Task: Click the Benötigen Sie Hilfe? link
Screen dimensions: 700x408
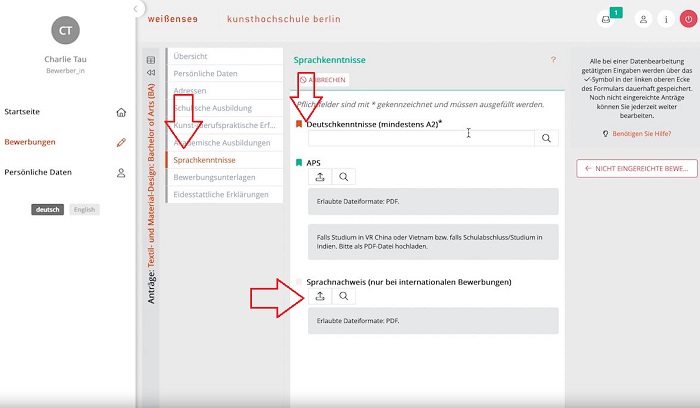Action: 635,133
